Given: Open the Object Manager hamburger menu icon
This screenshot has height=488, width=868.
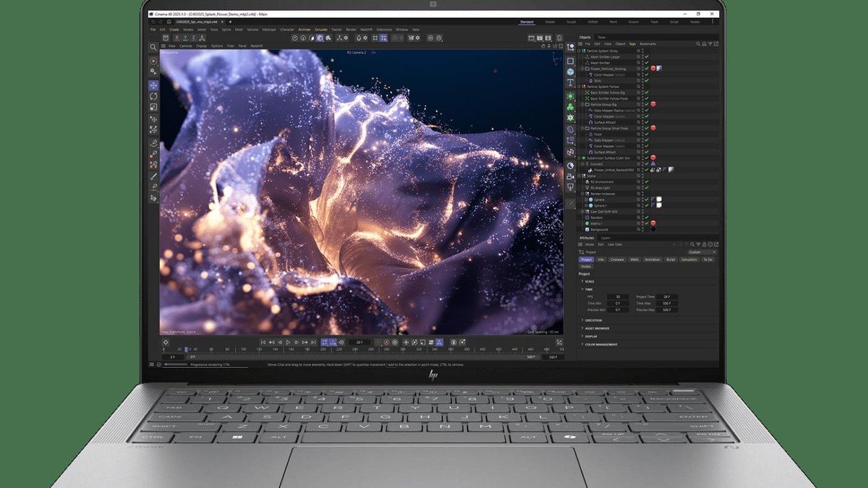Looking at the screenshot, I should (580, 43).
